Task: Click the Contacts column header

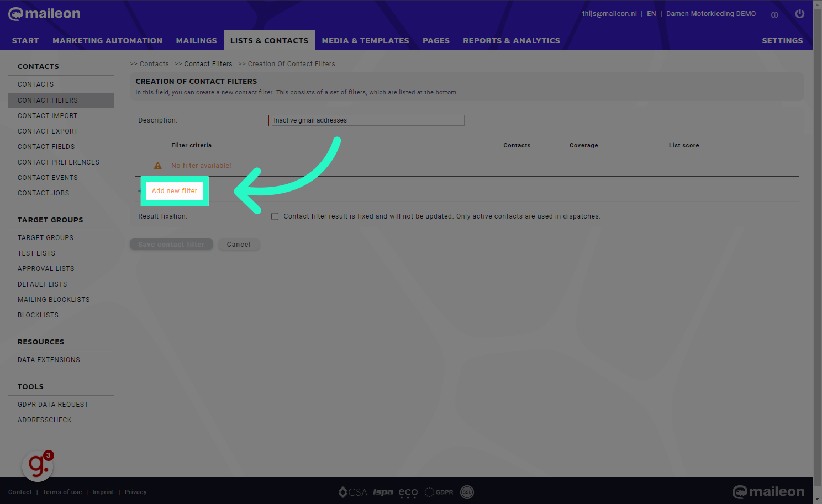Action: [x=517, y=146]
